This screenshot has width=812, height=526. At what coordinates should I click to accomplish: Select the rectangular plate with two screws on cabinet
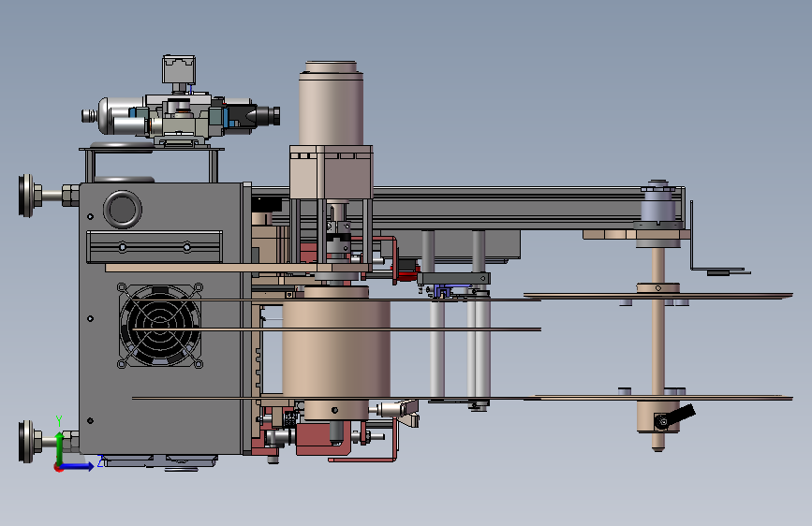click(x=155, y=247)
